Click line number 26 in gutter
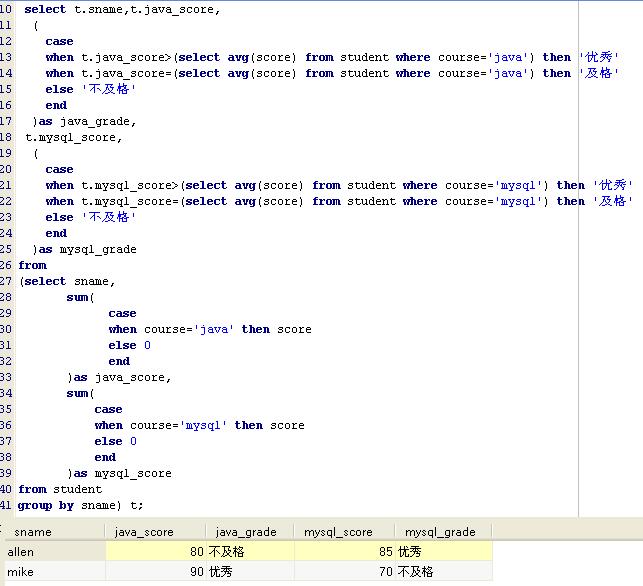 tap(6, 265)
